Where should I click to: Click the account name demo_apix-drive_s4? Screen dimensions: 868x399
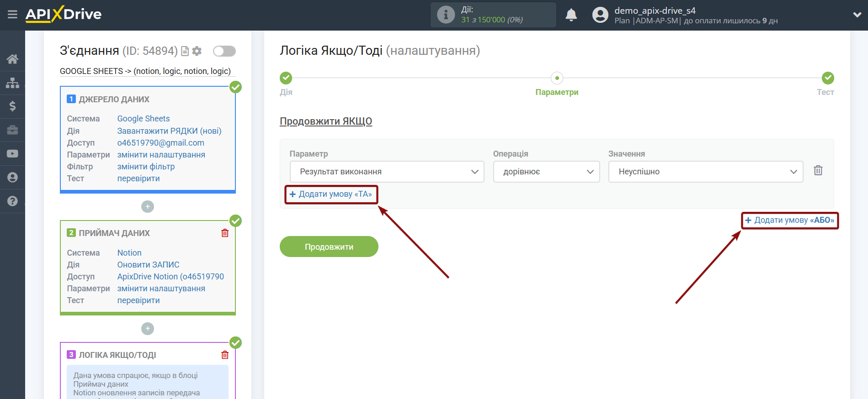[x=655, y=10]
